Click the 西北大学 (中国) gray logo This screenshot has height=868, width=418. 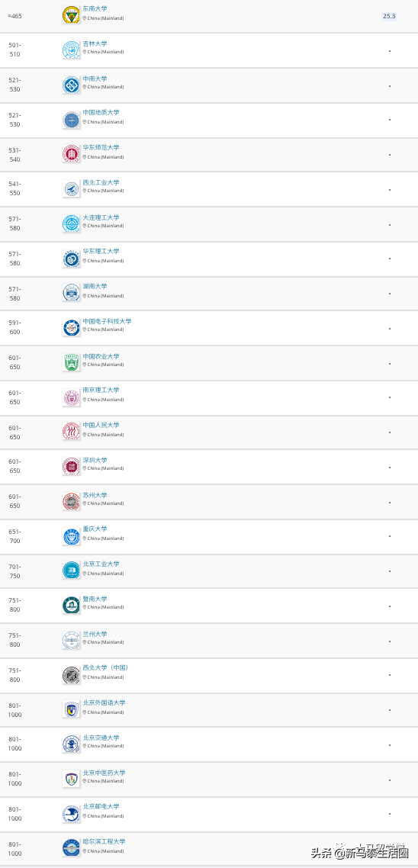click(x=71, y=675)
